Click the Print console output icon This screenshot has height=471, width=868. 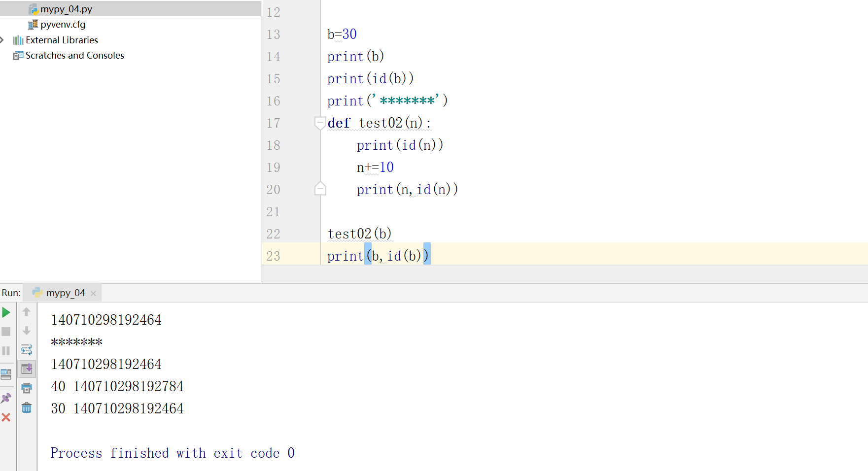(27, 388)
